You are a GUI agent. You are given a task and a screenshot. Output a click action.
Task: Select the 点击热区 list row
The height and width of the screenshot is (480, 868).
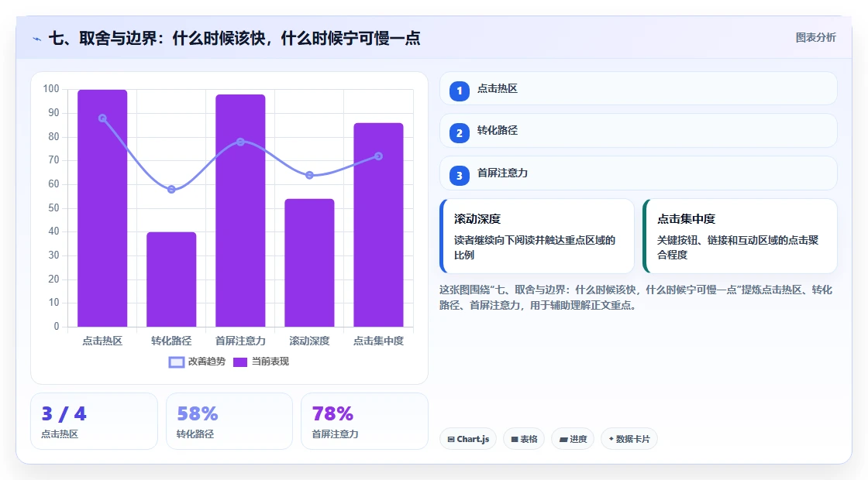click(639, 88)
